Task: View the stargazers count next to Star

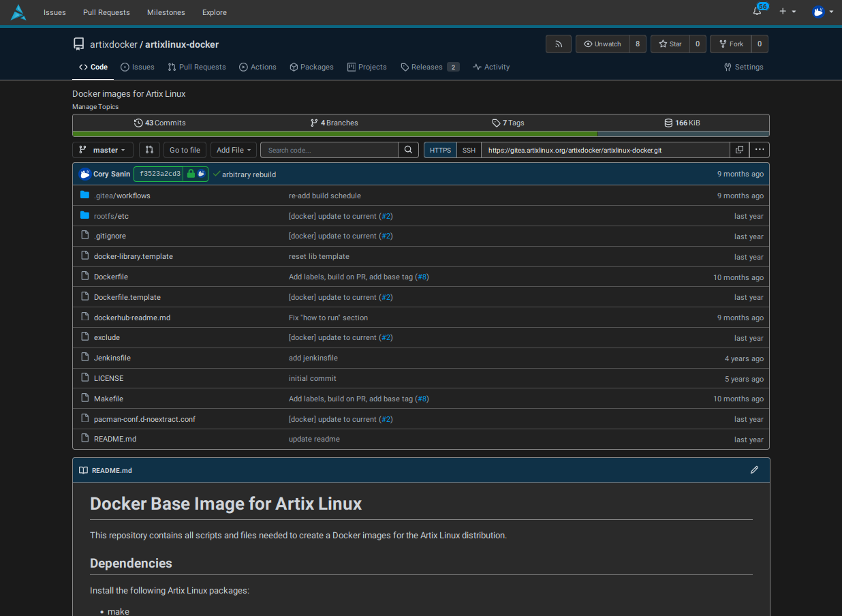Action: 698,44
